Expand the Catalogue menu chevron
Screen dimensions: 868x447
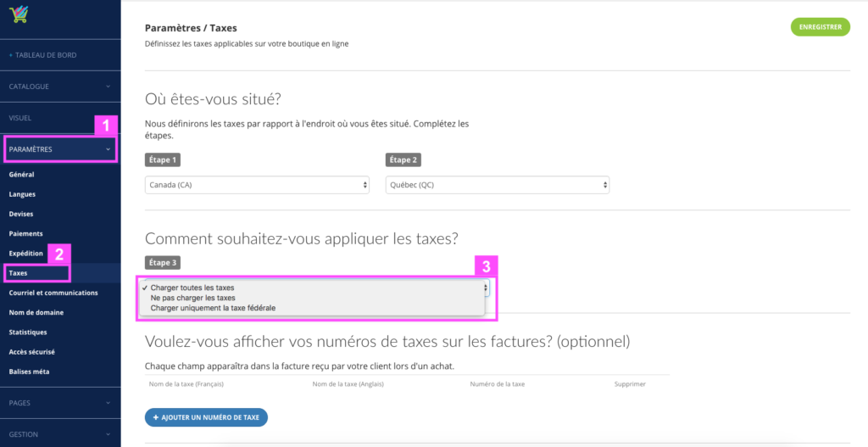(108, 87)
